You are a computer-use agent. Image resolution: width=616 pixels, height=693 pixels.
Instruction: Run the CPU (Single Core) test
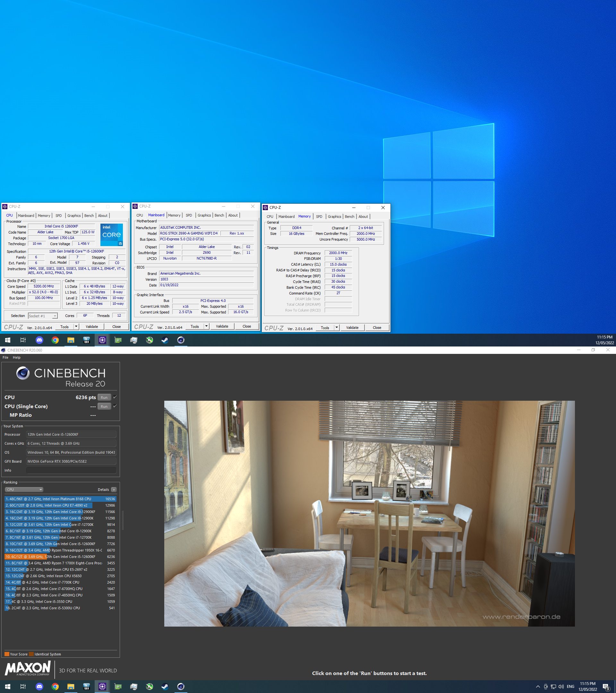point(104,406)
